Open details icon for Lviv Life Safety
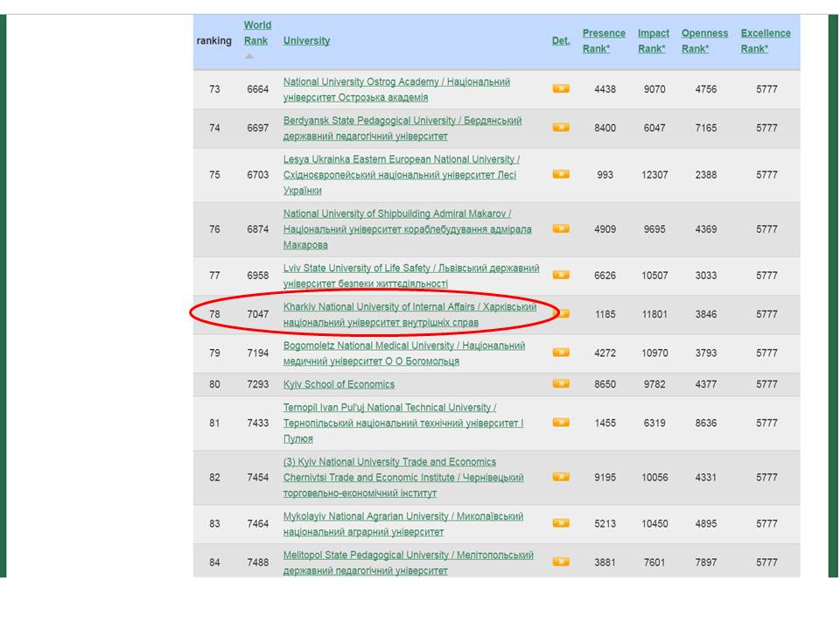 [561, 275]
